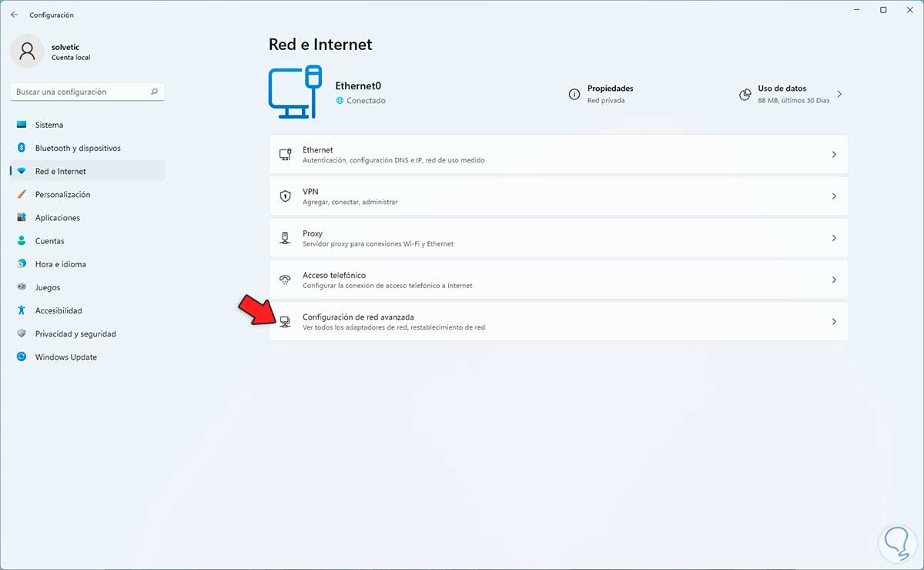Click the Ethernet row monitor icon
Screen dimensions: 924x570
tap(285, 155)
